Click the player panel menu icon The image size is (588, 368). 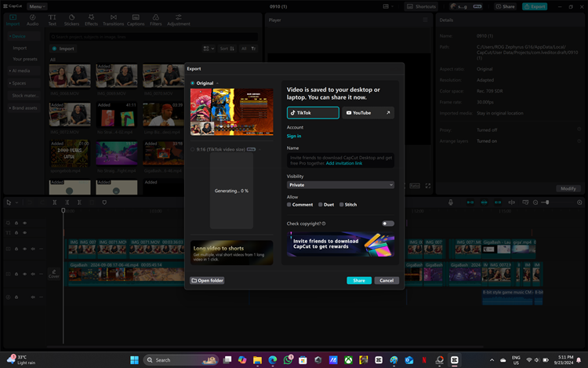425,20
